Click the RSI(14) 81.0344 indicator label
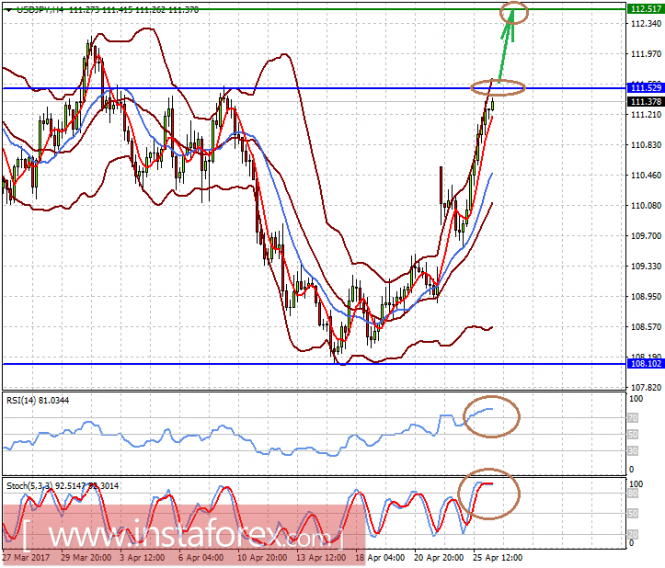 point(38,400)
